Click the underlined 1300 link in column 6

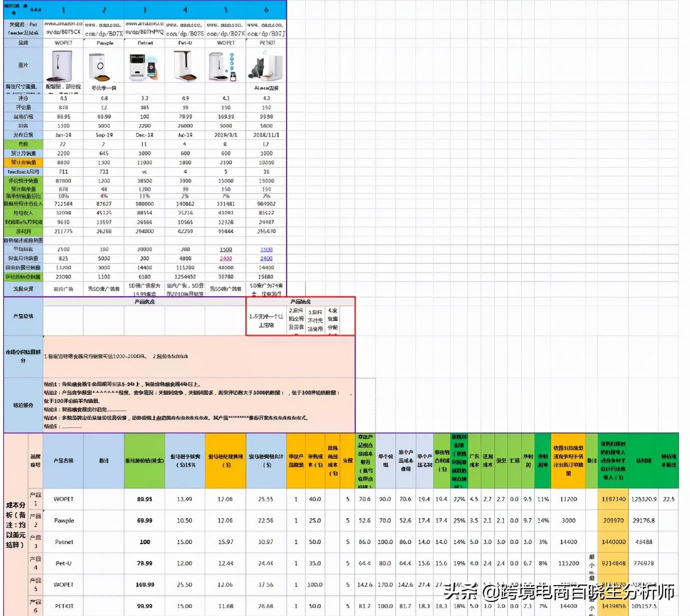pyautogui.click(x=267, y=250)
